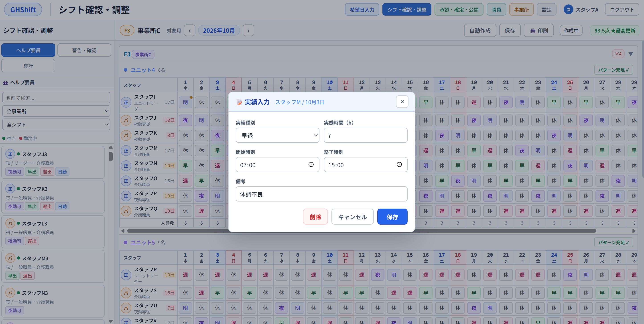
Task: Click the 正 badge of スタッフO row
Action: tap(126, 181)
